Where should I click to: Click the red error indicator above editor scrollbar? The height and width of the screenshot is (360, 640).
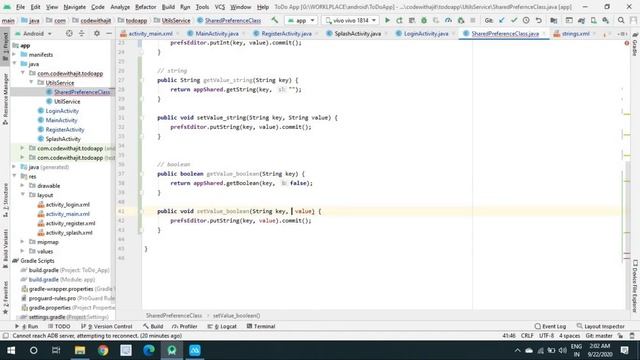(x=627, y=43)
